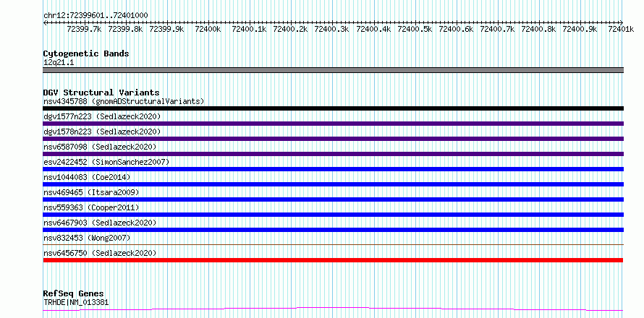Viewport: 644px width, 318px height.
Task: Select the nsv6587098 Sedlazeck2020 label
Action: pyautogui.click(x=100, y=147)
